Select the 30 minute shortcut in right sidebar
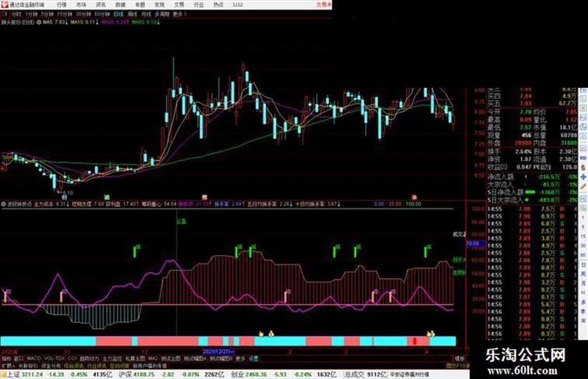Image resolution: width=588 pixels, height=379 pixels. [583, 246]
